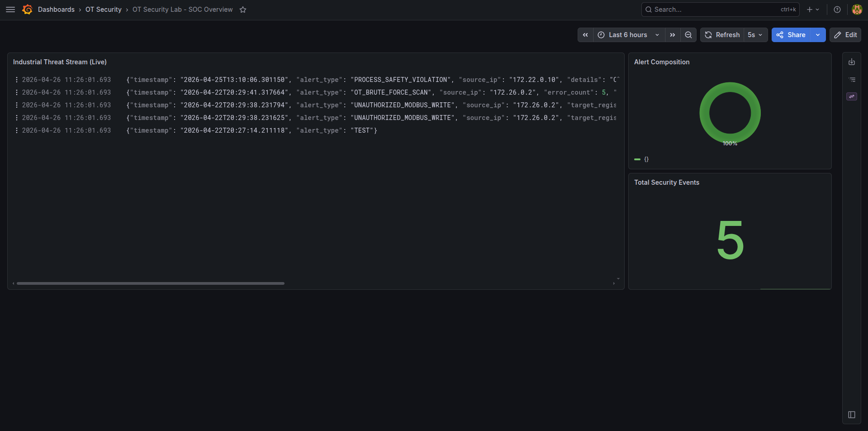Click the "TEST" alert type log text
The image size is (868, 431).
click(x=362, y=130)
